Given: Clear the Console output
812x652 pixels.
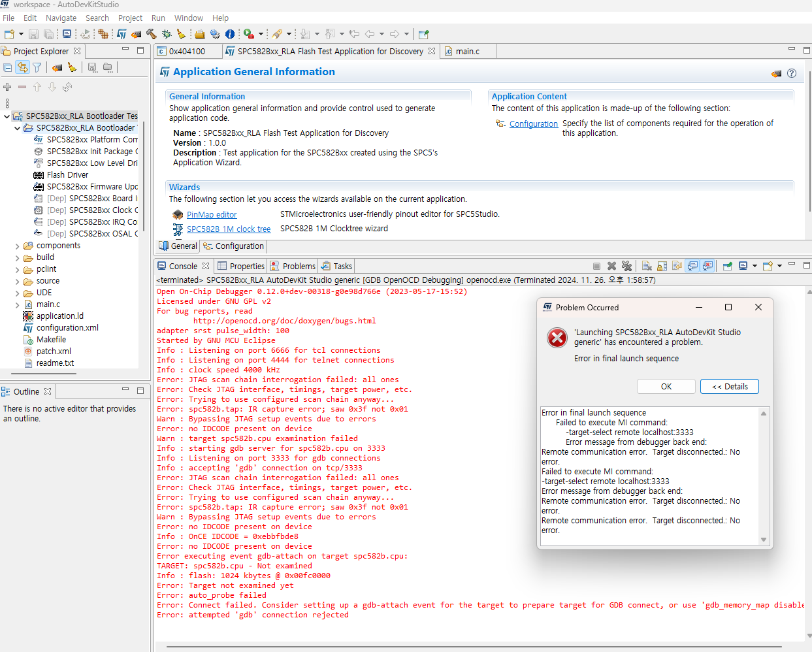Looking at the screenshot, I should tap(647, 266).
